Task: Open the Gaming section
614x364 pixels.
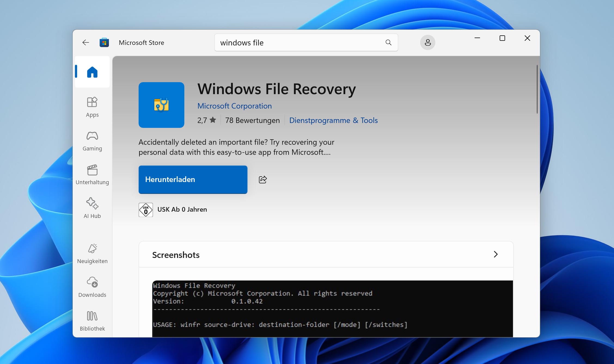Action: [92, 141]
